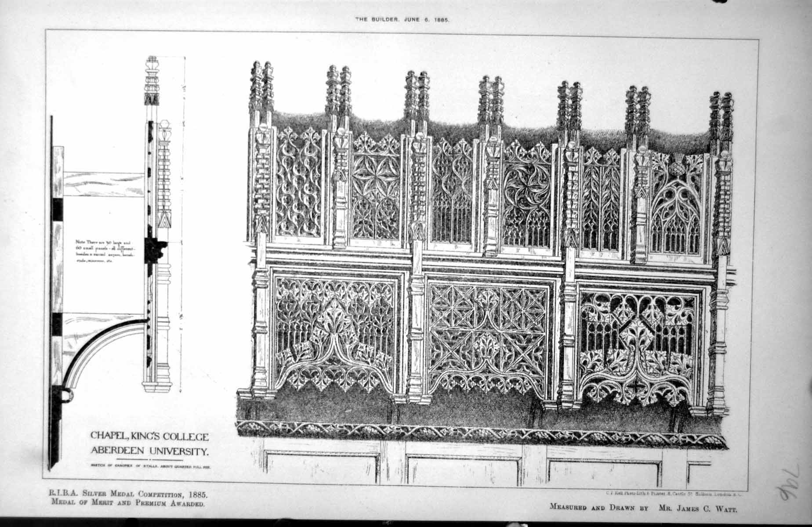
Task: Select "R.I.B.A. Silver Medal Competition, 1885."
Action: (128, 495)
